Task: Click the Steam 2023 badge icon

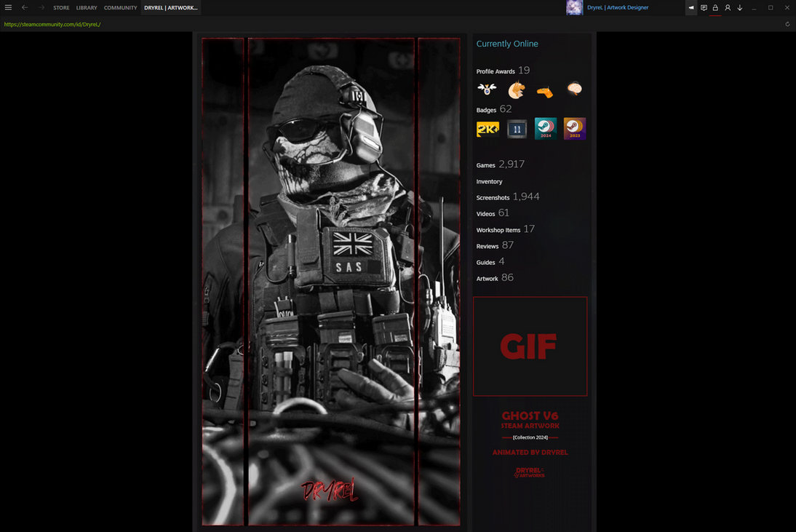Action: click(575, 128)
